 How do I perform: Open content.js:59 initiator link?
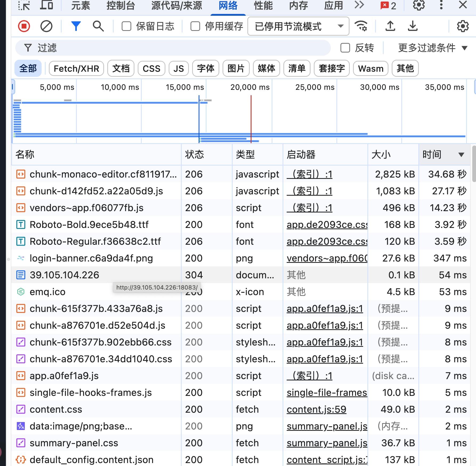[x=316, y=409]
